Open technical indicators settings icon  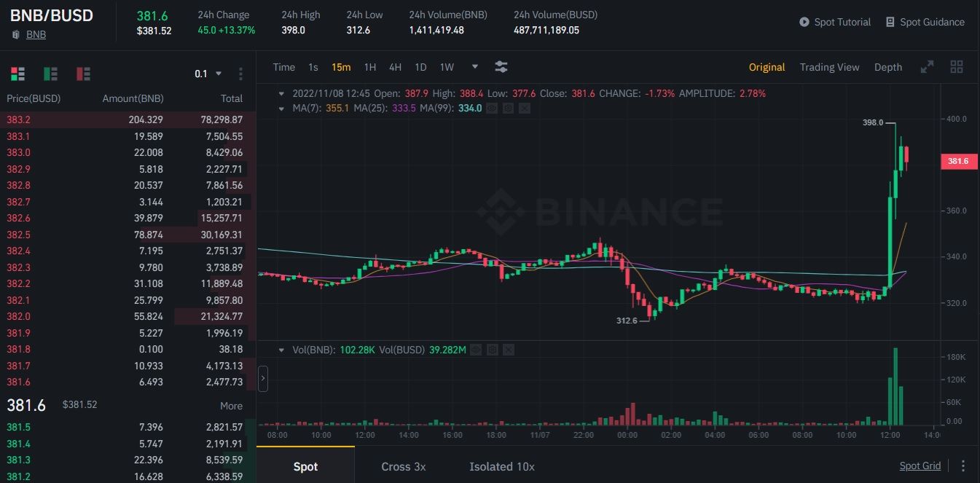coord(501,67)
